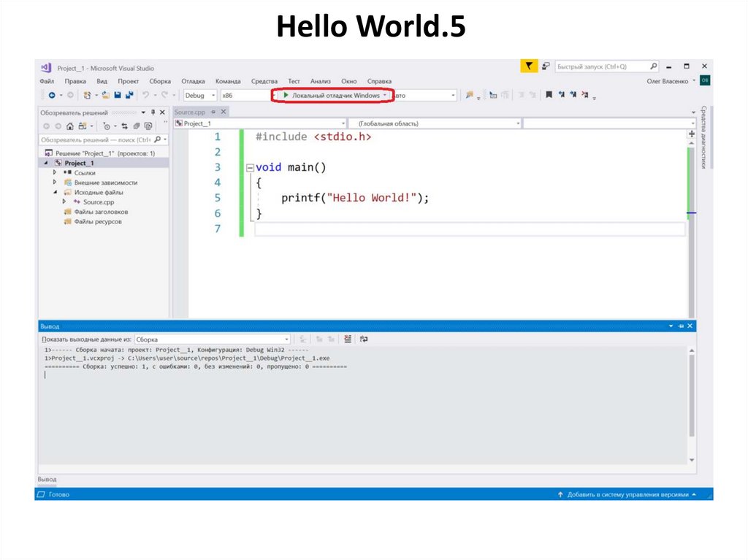Click the magnifier icon in Solution Explorer search
This screenshot has height=560, width=748.
coord(156,139)
